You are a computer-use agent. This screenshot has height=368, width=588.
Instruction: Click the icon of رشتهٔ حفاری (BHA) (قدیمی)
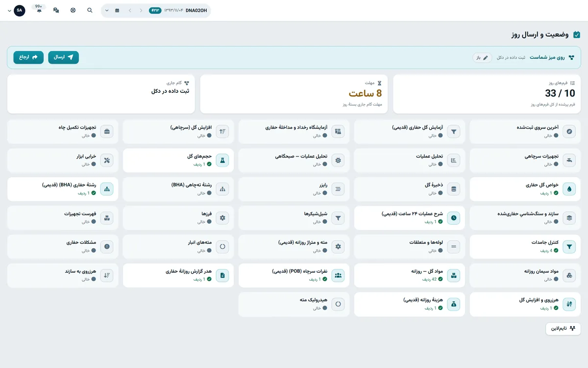[107, 189]
